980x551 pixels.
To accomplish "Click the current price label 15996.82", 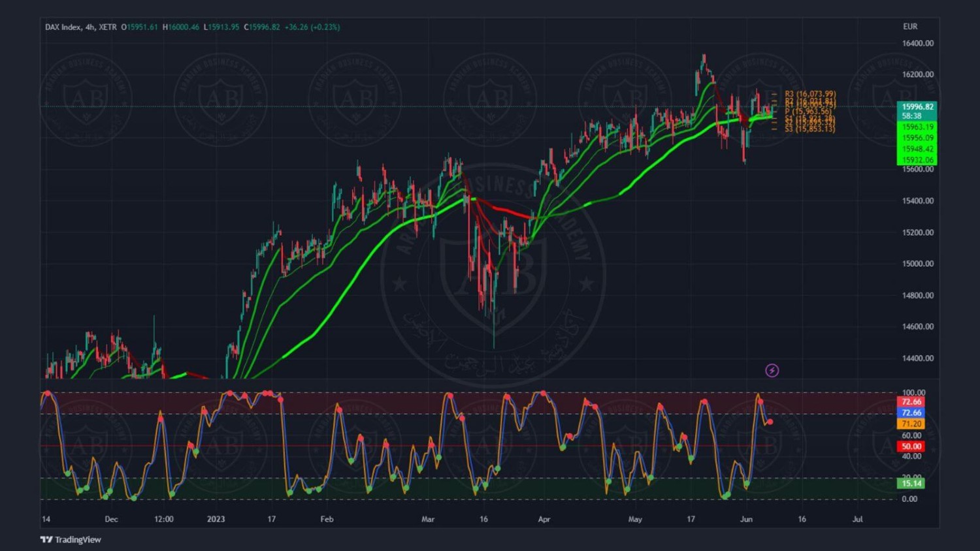I will (917, 107).
